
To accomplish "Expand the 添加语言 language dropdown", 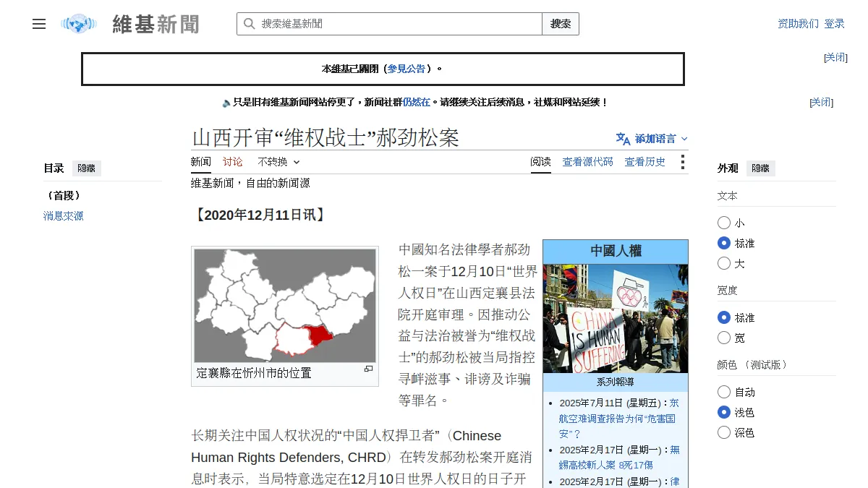I will tap(652, 139).
